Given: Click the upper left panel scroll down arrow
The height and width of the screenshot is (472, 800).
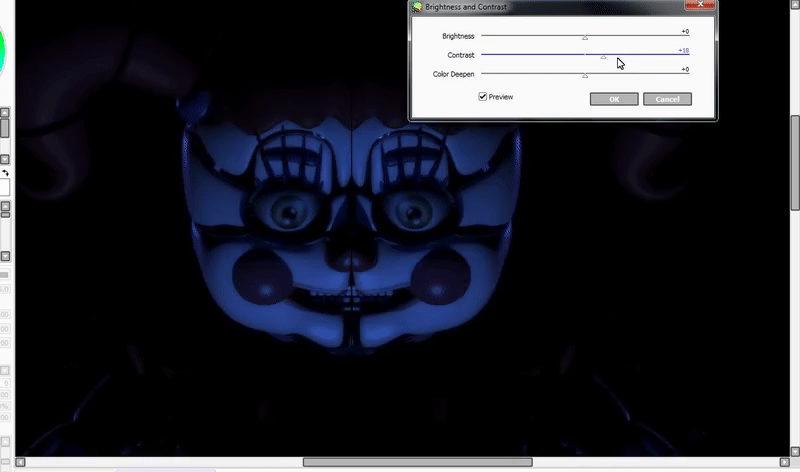Looking at the screenshot, I should [x=5, y=159].
